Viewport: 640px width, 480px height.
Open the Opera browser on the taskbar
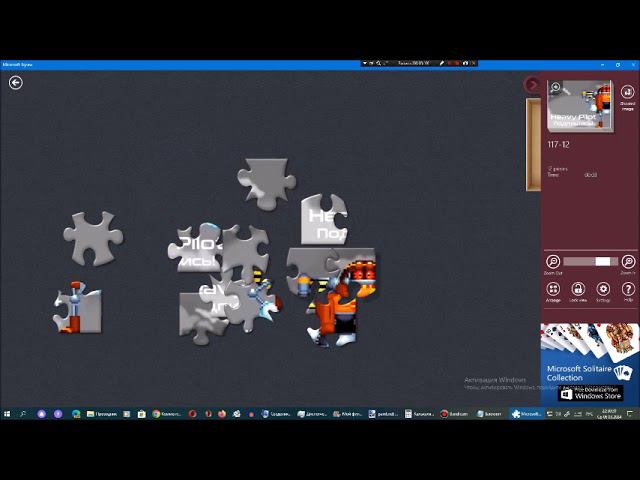(x=193, y=414)
